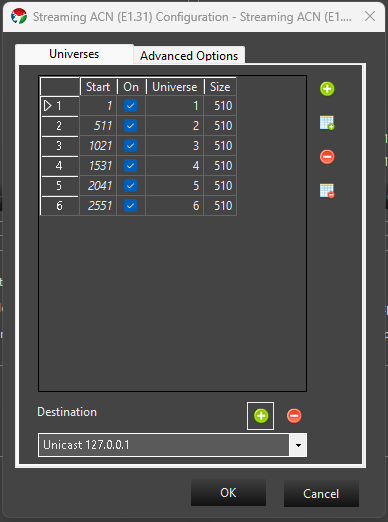
Task: Select row header 4
Action: click(x=60, y=166)
